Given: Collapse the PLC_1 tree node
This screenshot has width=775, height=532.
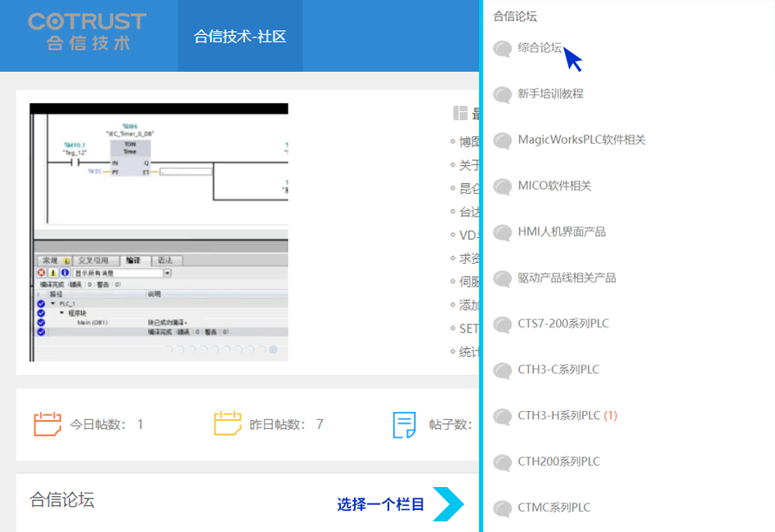Looking at the screenshot, I should (52, 303).
